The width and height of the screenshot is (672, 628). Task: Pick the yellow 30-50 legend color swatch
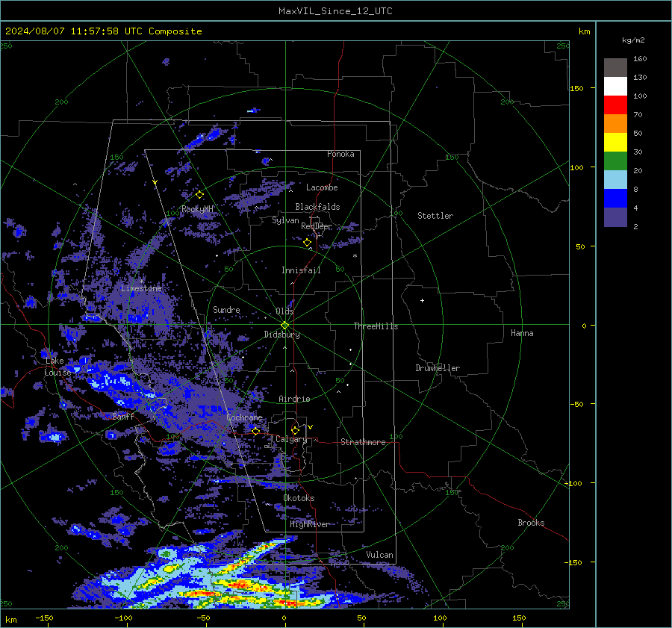pyautogui.click(x=615, y=143)
